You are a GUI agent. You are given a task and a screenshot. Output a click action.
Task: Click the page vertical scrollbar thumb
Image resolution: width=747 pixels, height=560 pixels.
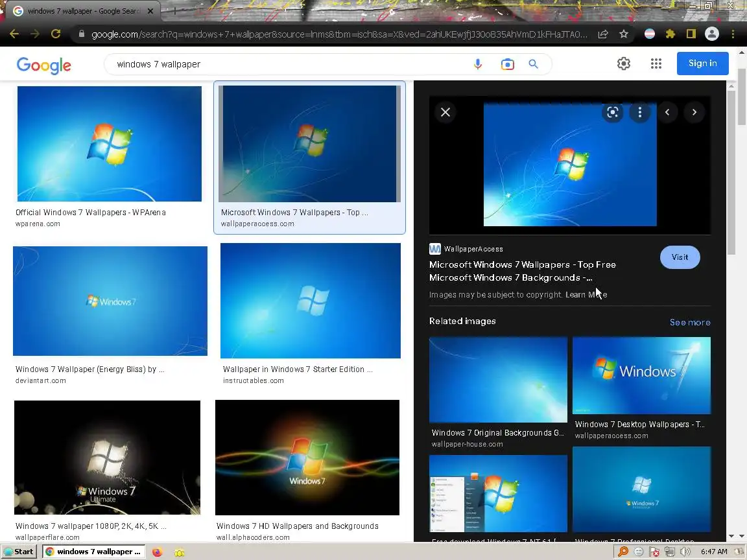point(742,97)
